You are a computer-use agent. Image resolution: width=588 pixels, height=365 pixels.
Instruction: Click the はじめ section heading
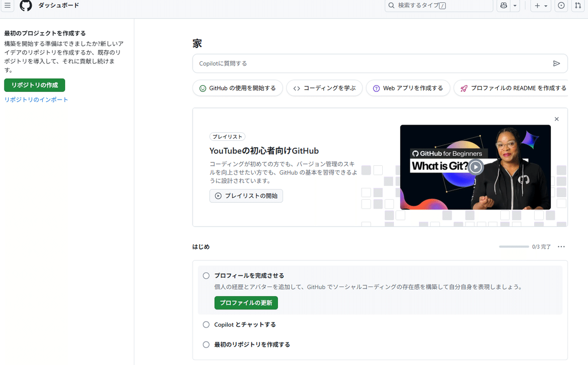(x=201, y=247)
